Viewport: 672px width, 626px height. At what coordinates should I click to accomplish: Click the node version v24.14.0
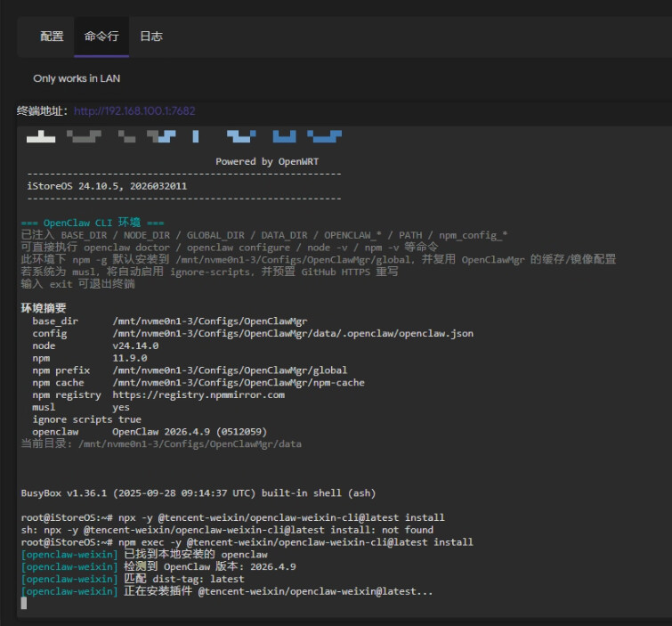135,346
